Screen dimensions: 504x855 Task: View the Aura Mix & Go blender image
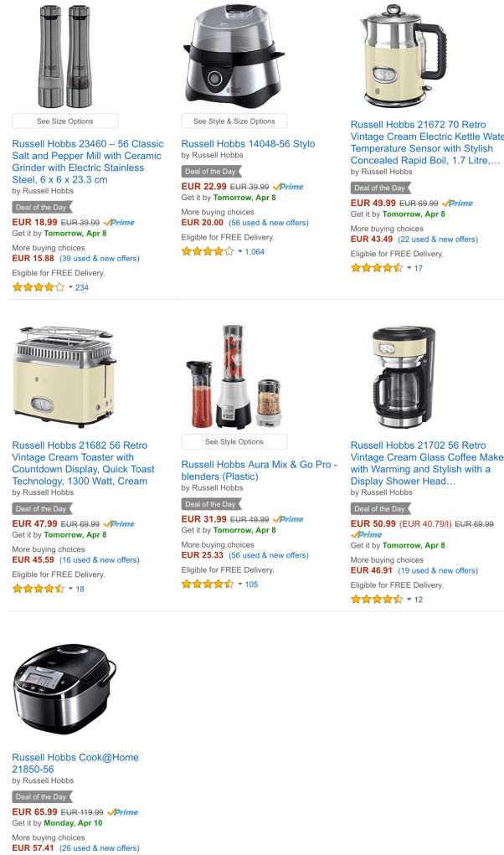tap(234, 376)
